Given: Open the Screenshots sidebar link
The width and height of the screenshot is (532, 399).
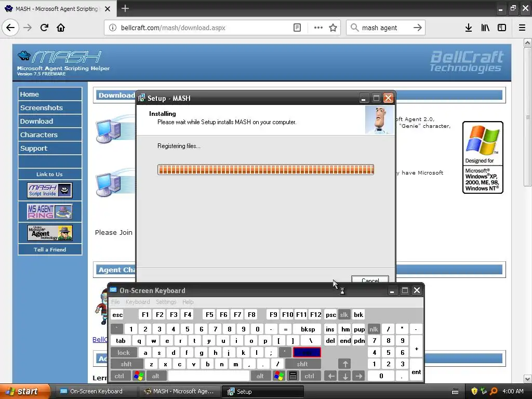Looking at the screenshot, I should (49, 108).
